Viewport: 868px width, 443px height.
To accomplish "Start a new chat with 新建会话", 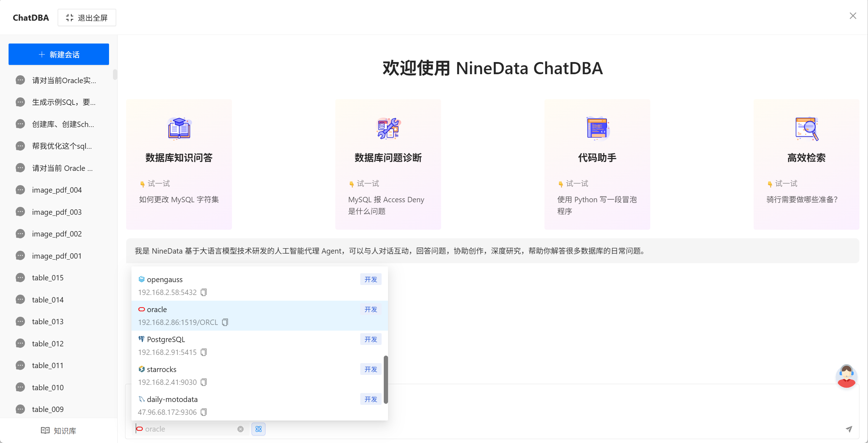I will coord(59,54).
